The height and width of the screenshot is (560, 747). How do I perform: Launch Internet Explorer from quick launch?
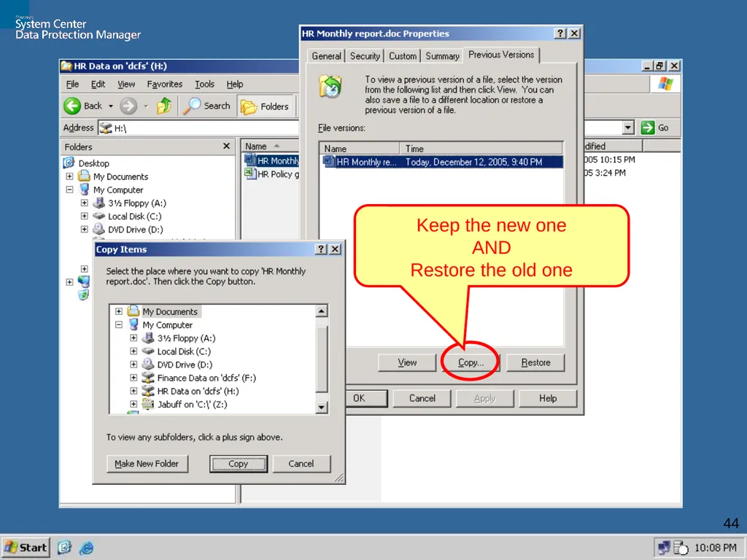(86, 548)
